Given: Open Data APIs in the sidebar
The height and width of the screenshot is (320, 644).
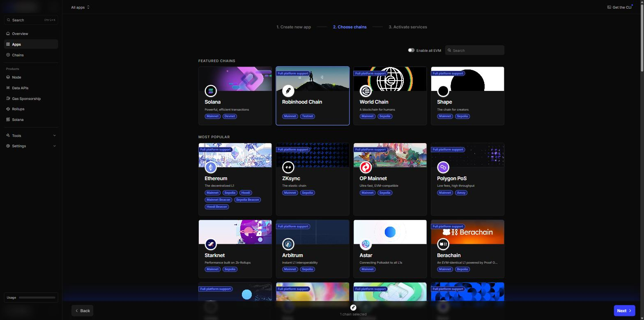Looking at the screenshot, I should pyautogui.click(x=31, y=88).
